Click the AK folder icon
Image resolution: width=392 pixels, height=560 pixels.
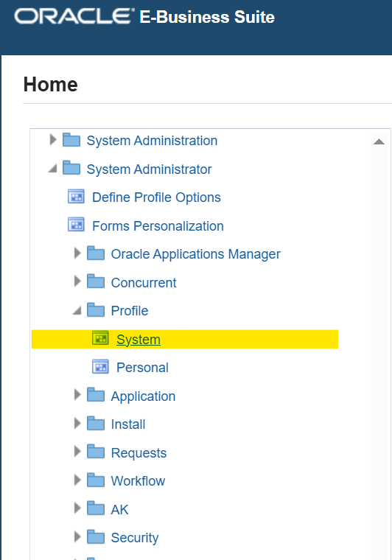point(96,508)
